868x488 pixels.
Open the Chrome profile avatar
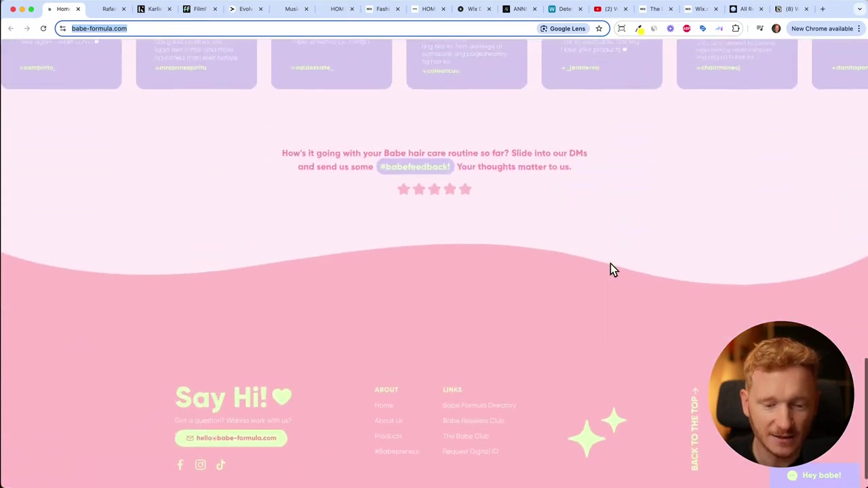point(776,28)
